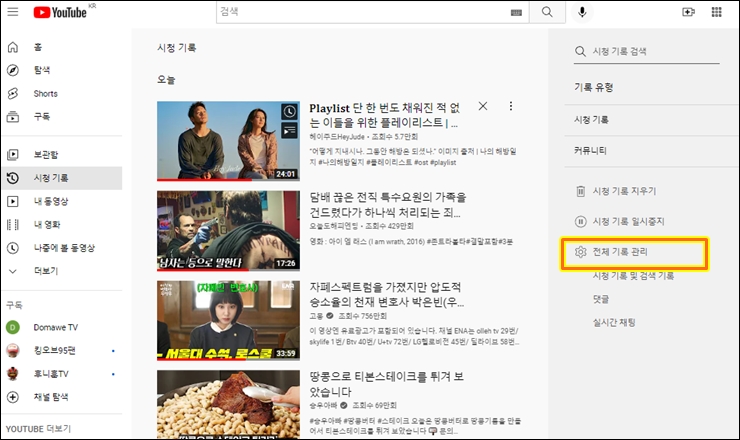Click the 킹오브95팬 channel avatar
Viewport: 740px width, 440px height.
click(13, 350)
